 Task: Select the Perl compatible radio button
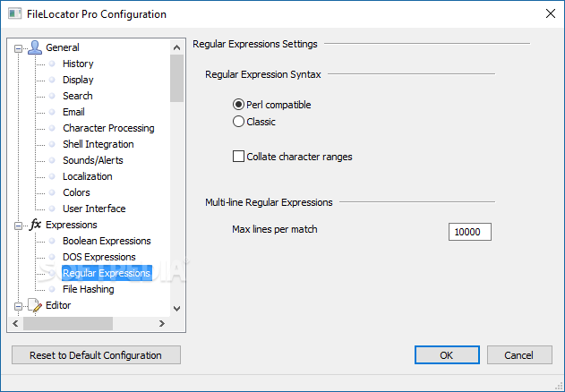238,105
